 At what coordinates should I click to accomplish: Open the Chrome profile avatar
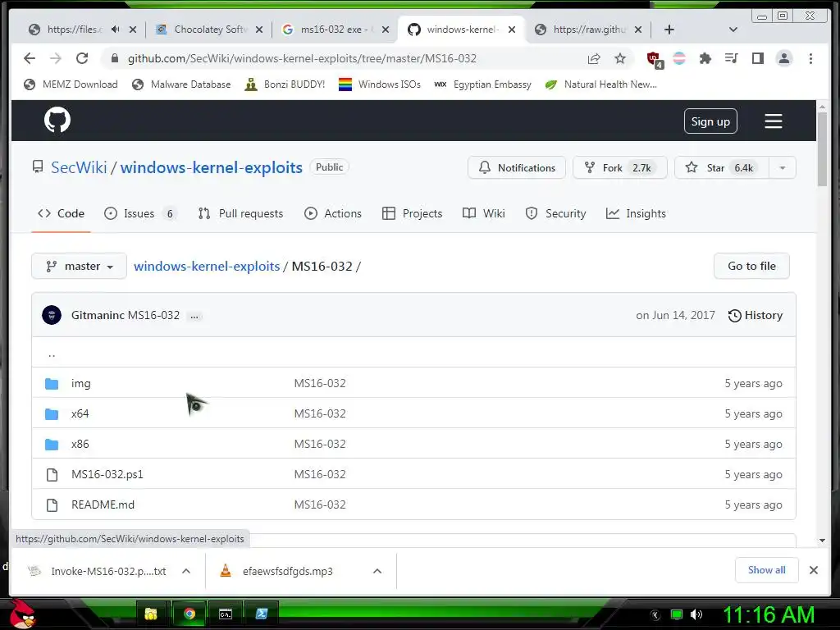pyautogui.click(x=783, y=58)
